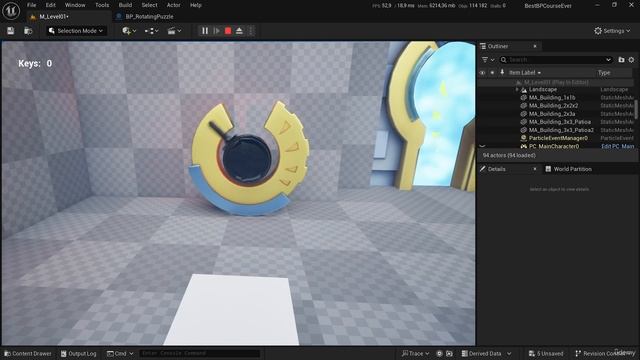Sort Outliner by Type column
This screenshot has height=360, width=640.
pyautogui.click(x=604, y=73)
